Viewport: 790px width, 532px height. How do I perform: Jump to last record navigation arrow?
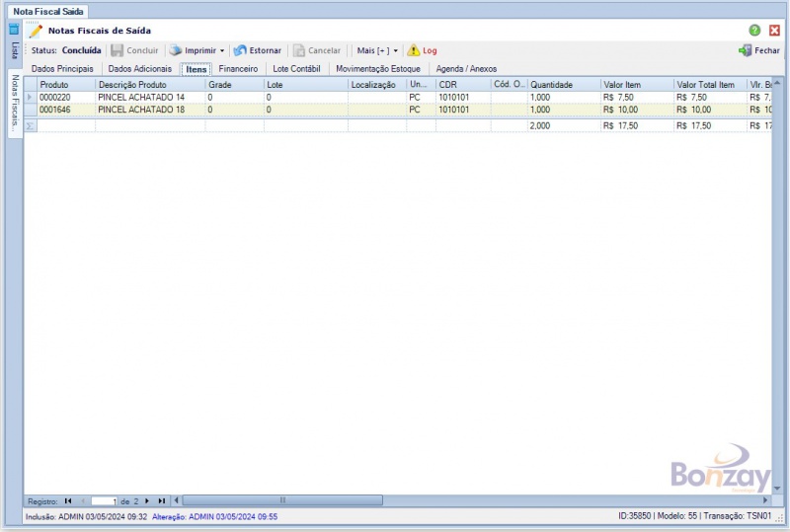tap(161, 500)
